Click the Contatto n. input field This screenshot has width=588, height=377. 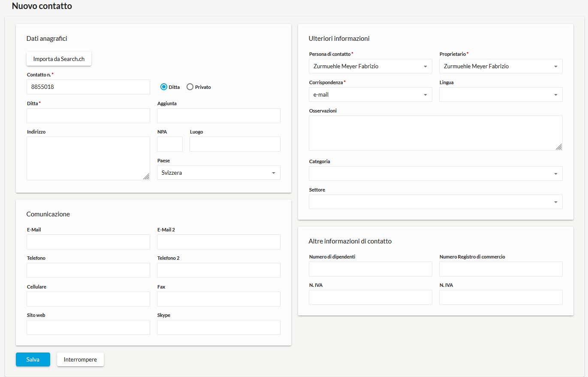pos(88,87)
